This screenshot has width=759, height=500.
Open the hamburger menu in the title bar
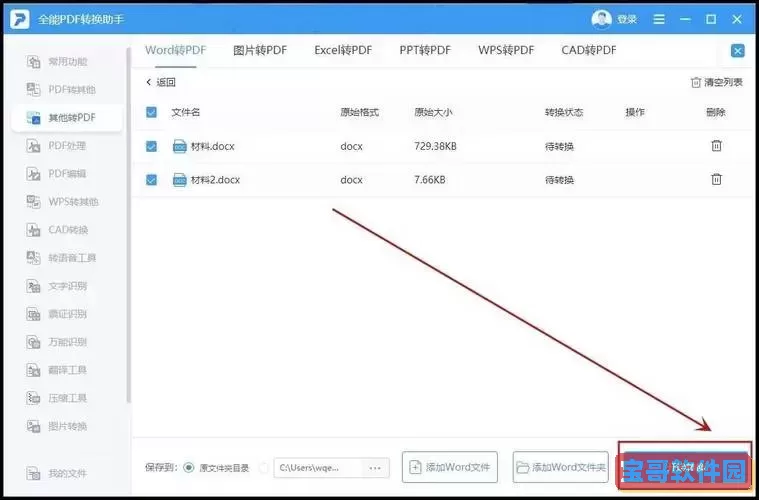point(659,19)
